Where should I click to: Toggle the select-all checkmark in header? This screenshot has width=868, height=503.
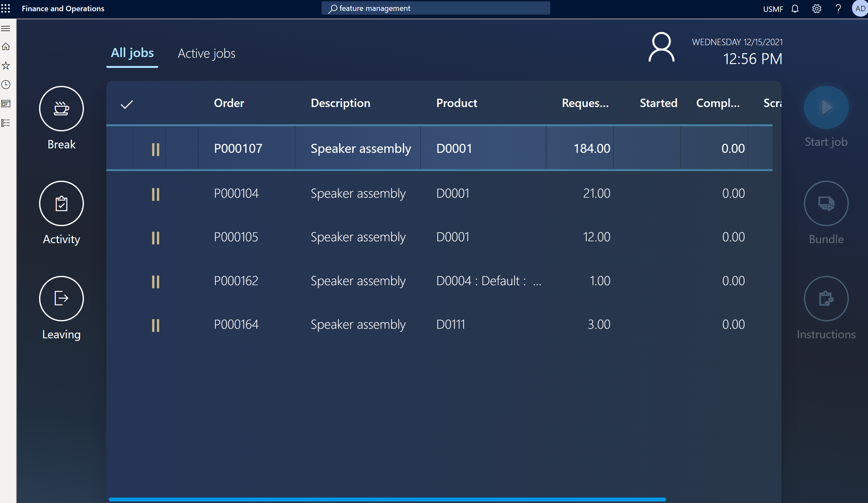[x=127, y=104]
